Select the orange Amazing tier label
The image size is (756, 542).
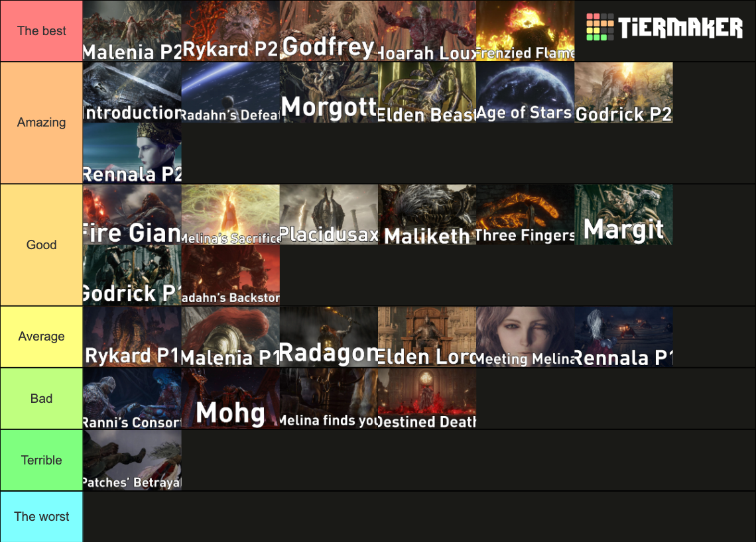click(x=42, y=123)
